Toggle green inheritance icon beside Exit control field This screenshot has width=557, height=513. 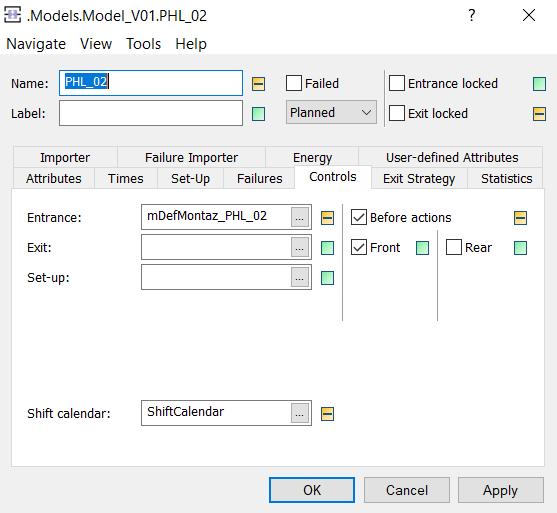point(327,248)
